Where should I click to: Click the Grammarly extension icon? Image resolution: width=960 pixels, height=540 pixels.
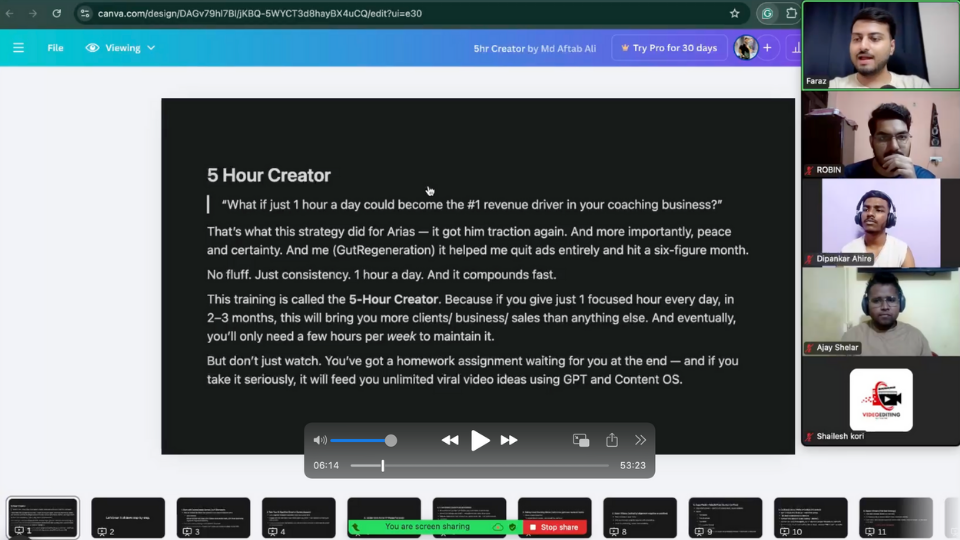pyautogui.click(x=767, y=14)
